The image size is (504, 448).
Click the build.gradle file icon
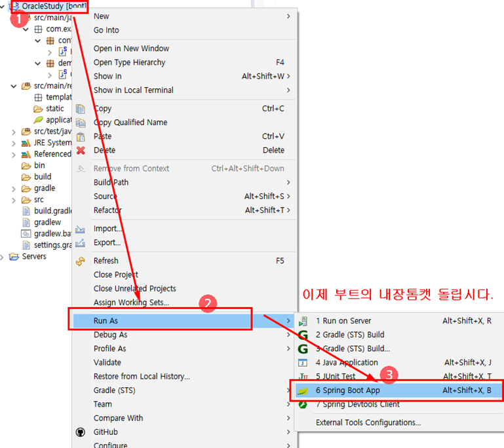pos(26,211)
